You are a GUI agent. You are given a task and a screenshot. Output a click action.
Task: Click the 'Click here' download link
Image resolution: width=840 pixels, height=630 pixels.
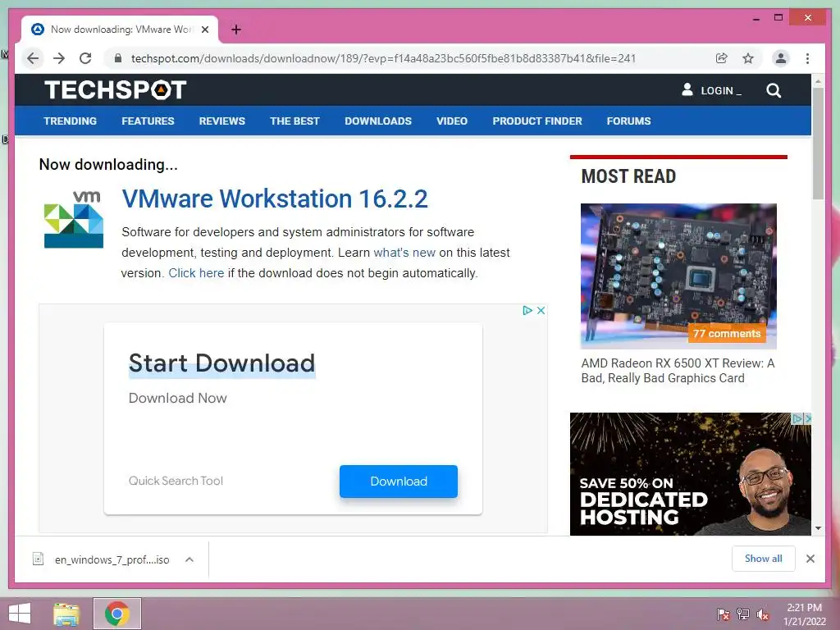point(196,272)
